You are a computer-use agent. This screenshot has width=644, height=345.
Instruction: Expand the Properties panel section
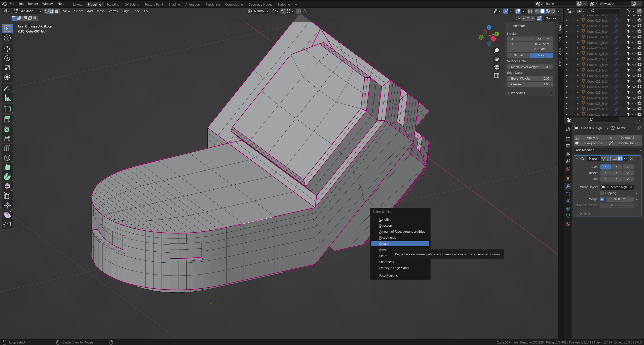coord(518,93)
